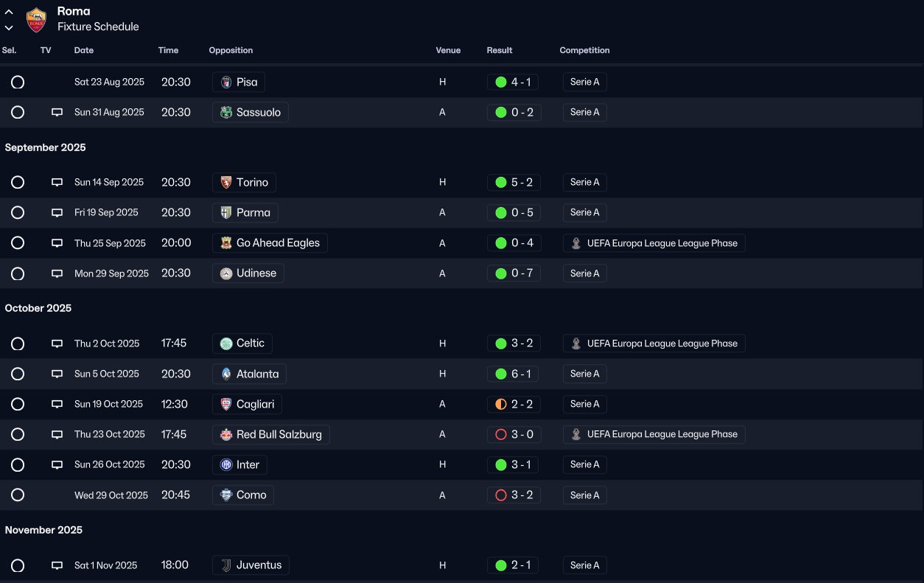Click the TV icon for Sassuolo match
The image size is (924, 583).
point(57,113)
